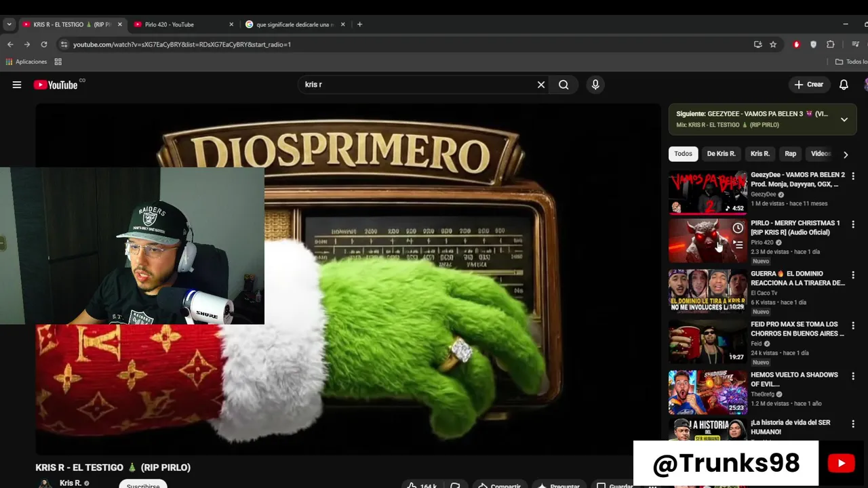
Task: Open the tab search dropdown
Action: point(9,24)
